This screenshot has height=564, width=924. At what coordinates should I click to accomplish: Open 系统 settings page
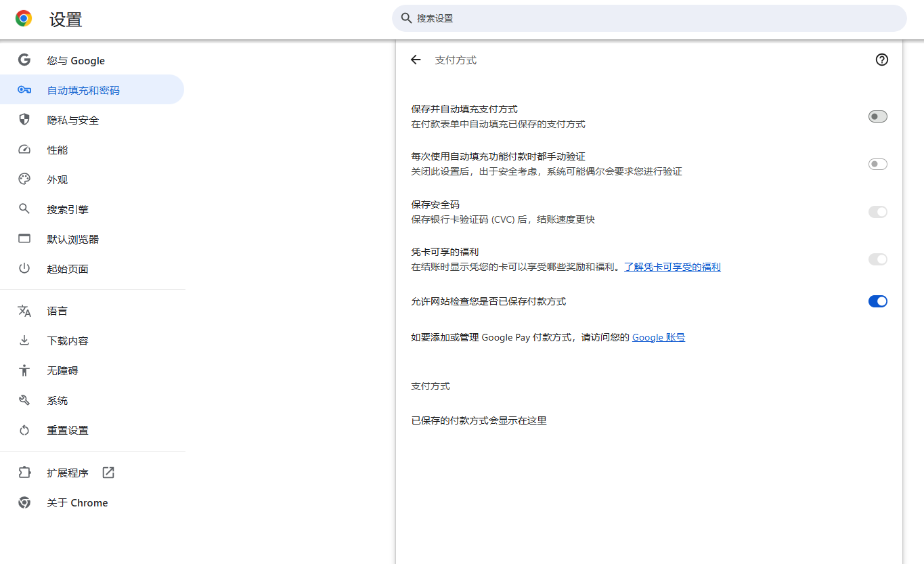[x=92, y=400]
